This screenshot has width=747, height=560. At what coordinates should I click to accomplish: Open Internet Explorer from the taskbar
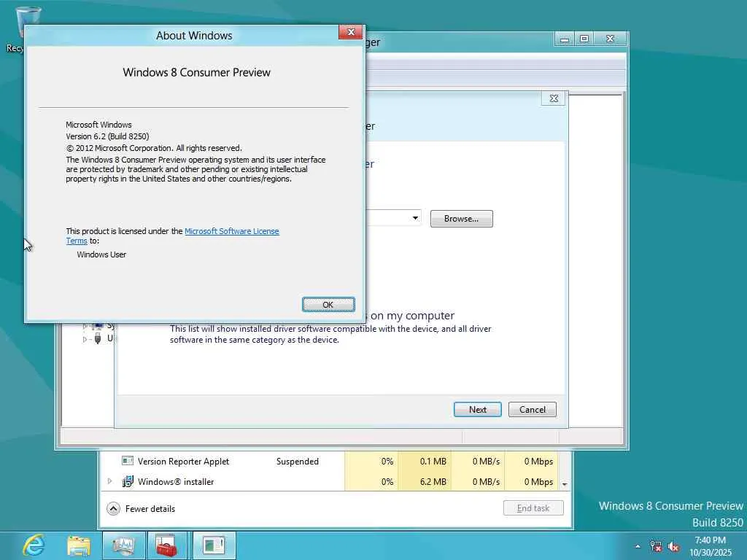(34, 545)
